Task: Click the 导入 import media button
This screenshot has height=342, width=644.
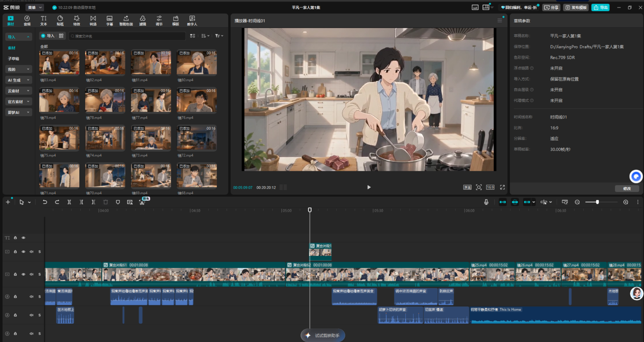Action: 48,36
